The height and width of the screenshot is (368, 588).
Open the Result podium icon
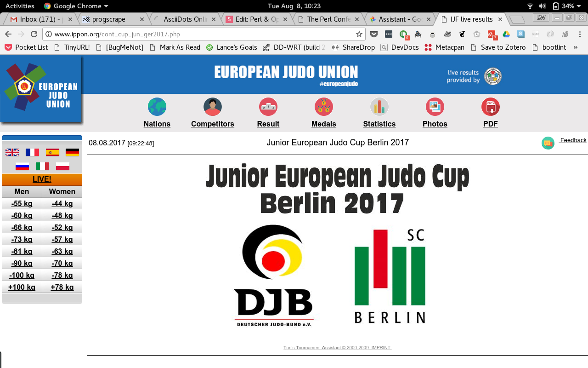pos(268,107)
